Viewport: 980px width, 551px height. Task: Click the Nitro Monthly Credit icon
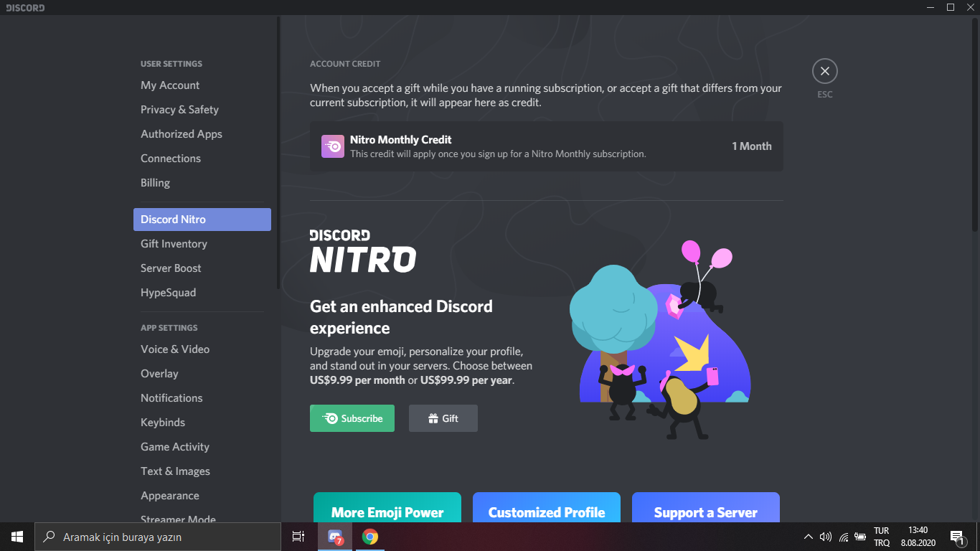coord(333,146)
